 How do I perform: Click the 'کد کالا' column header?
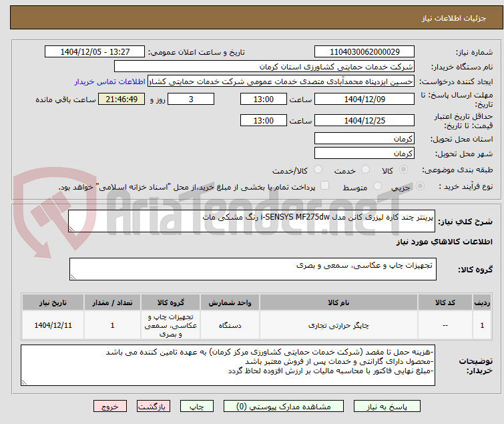(x=445, y=302)
